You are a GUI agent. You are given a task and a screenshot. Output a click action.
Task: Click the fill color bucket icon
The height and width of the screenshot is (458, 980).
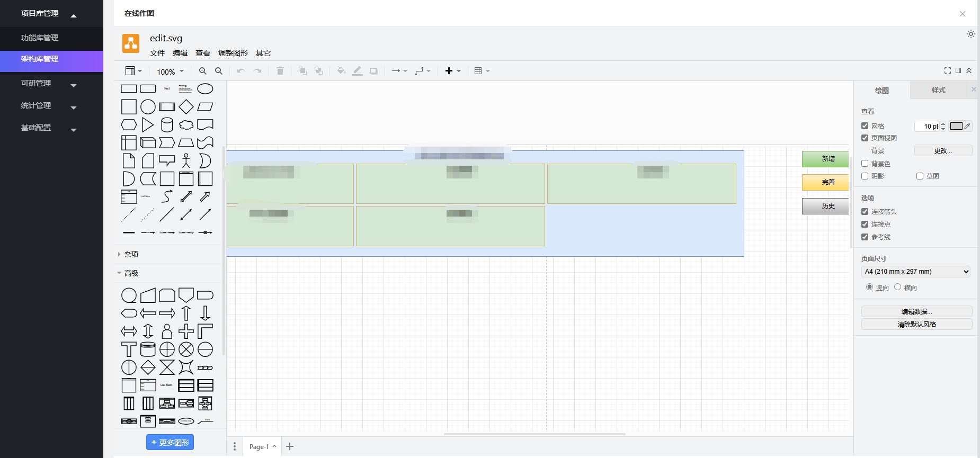point(341,71)
